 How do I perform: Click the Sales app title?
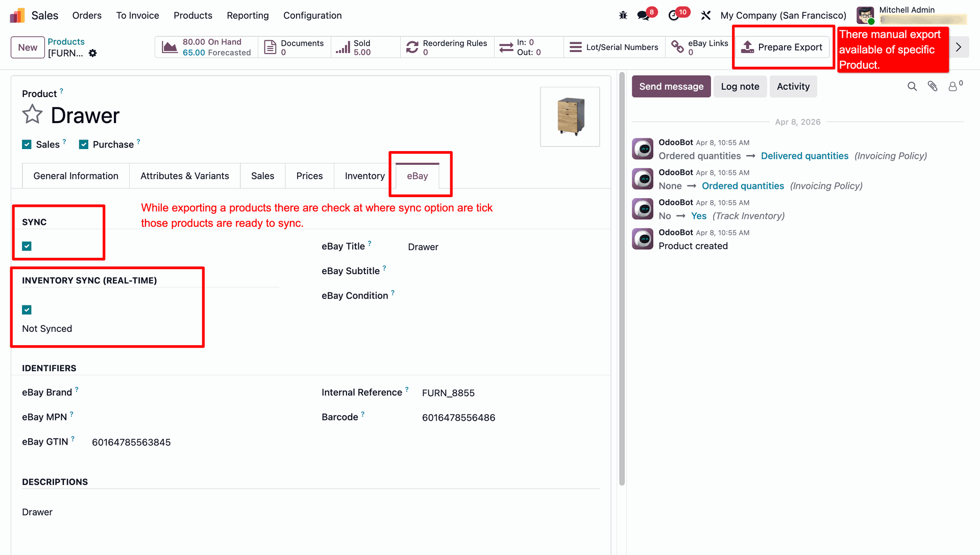[45, 15]
